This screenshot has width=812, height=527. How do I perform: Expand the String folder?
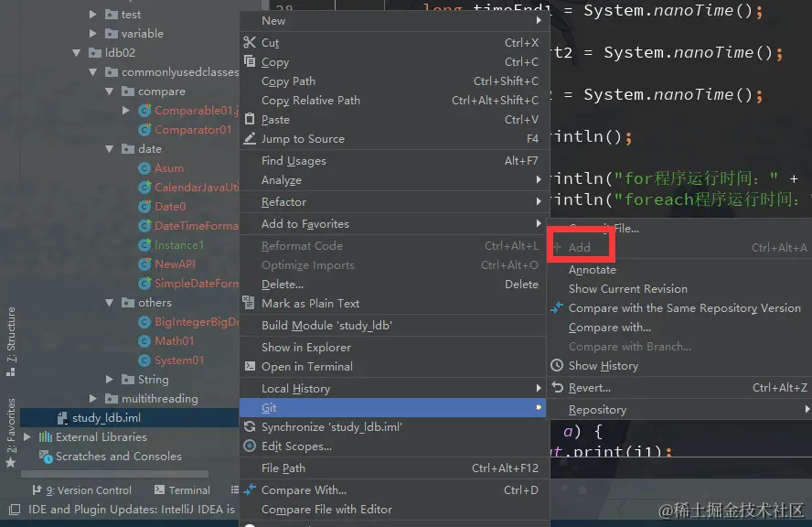(109, 380)
